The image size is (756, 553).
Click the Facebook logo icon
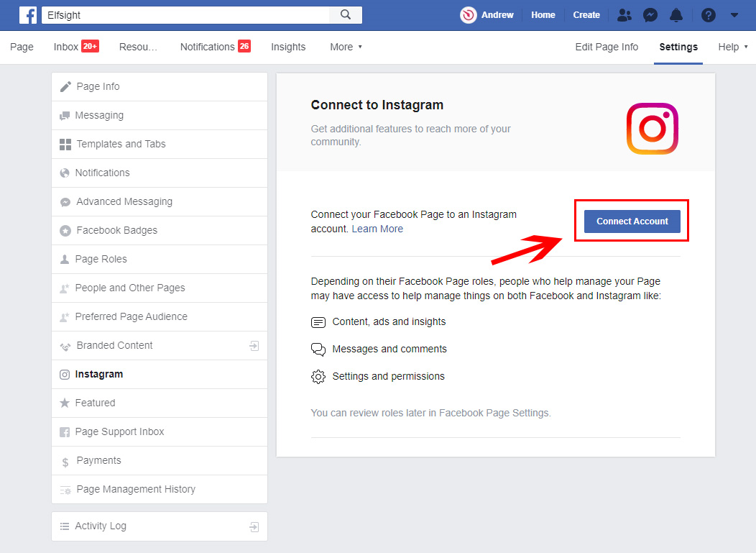28,15
